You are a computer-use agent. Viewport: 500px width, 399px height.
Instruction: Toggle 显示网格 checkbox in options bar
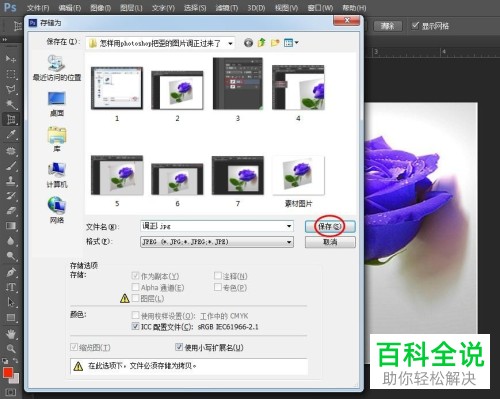(x=415, y=25)
